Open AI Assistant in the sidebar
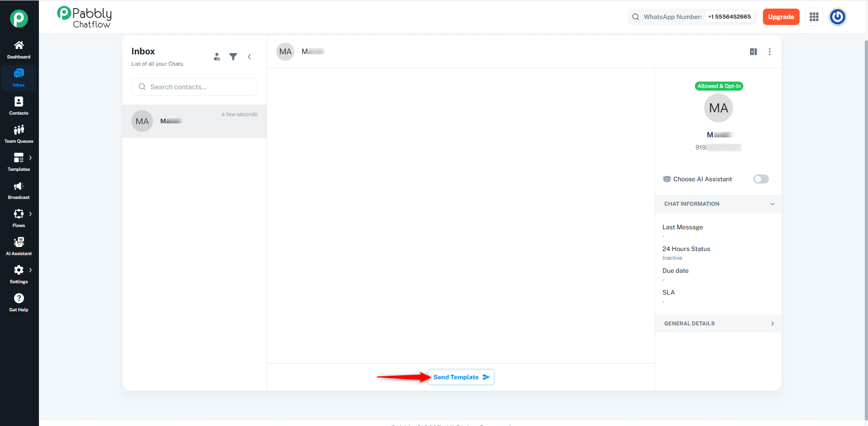 coord(19,247)
